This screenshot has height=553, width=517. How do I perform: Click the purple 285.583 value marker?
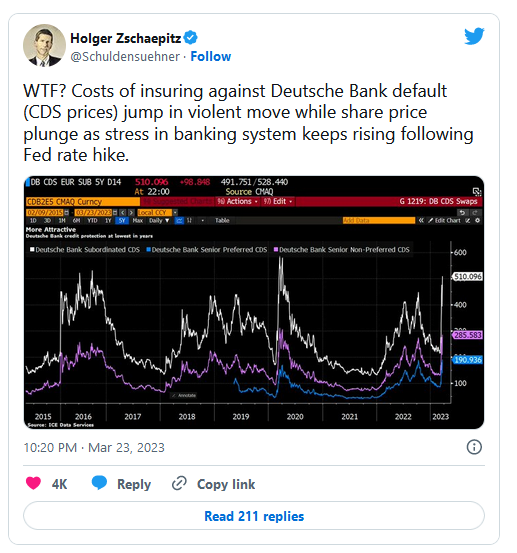tap(468, 335)
